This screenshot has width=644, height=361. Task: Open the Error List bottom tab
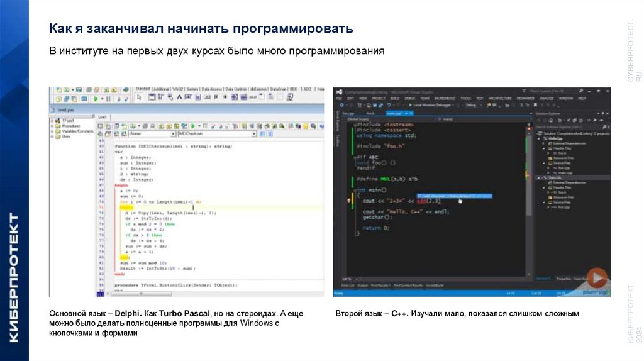(x=347, y=286)
